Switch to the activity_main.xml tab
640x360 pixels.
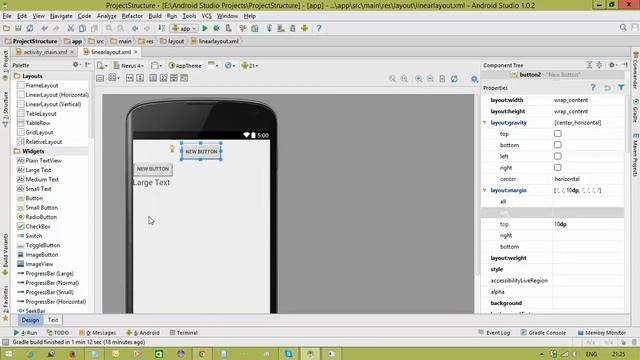45,52
